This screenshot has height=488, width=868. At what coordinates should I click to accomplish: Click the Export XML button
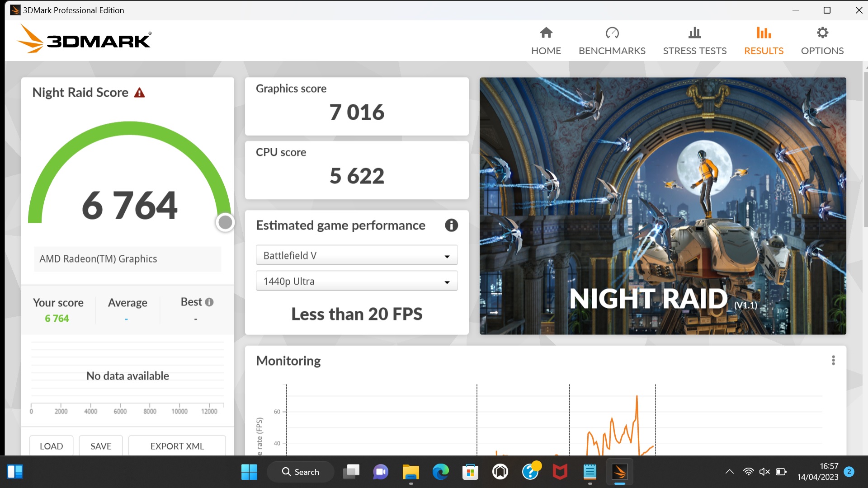177,446
